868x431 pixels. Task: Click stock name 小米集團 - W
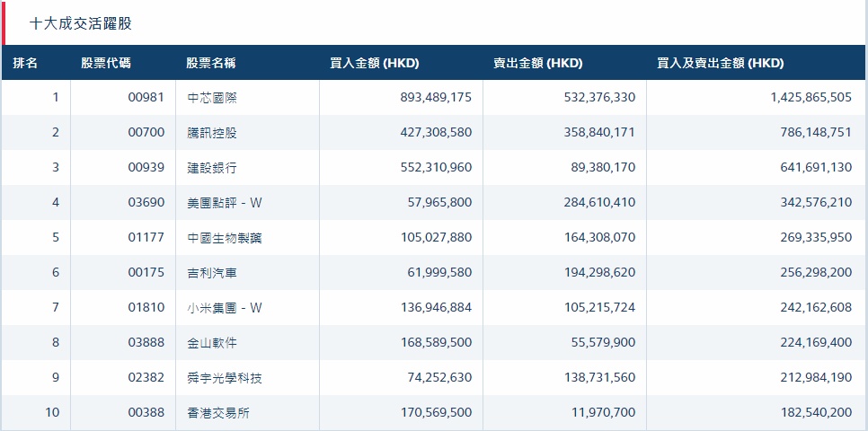pyautogui.click(x=225, y=308)
